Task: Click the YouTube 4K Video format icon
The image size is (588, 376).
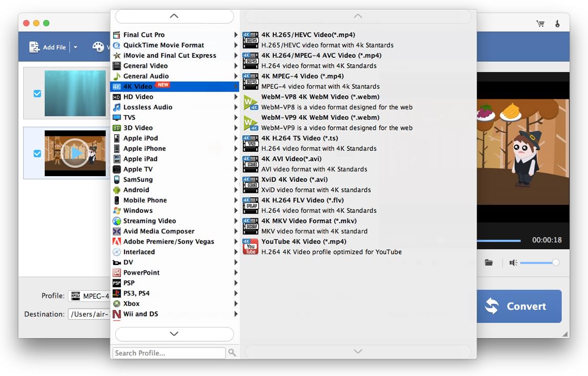Action: pos(250,247)
